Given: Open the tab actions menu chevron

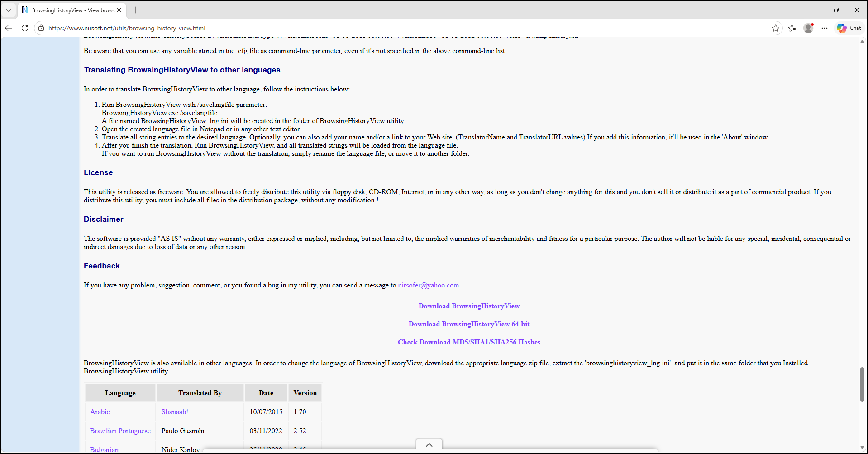Looking at the screenshot, I should point(9,10).
